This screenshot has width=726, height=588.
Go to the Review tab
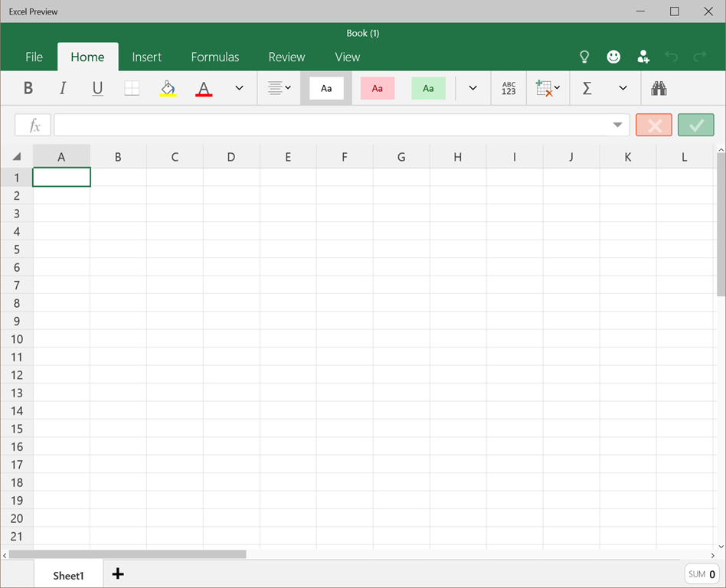point(286,57)
